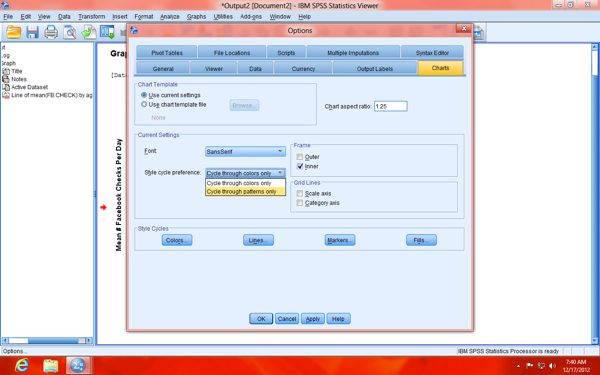Choose Cycle through patterns only option
This screenshot has width=600, height=375.
(x=245, y=191)
